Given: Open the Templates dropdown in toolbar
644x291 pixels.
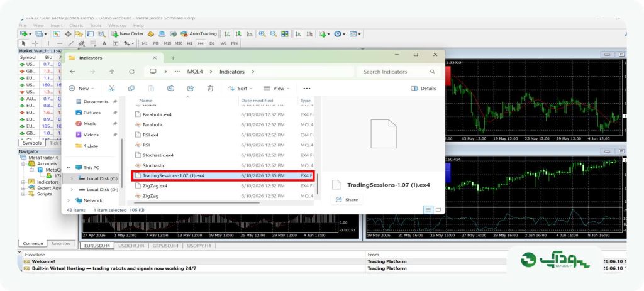Looking at the screenshot, I should pos(355,34).
